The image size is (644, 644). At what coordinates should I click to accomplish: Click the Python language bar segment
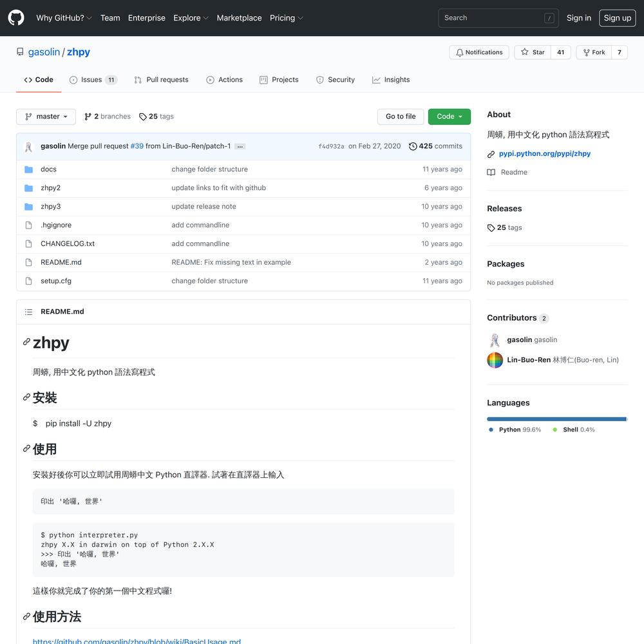[556, 419]
